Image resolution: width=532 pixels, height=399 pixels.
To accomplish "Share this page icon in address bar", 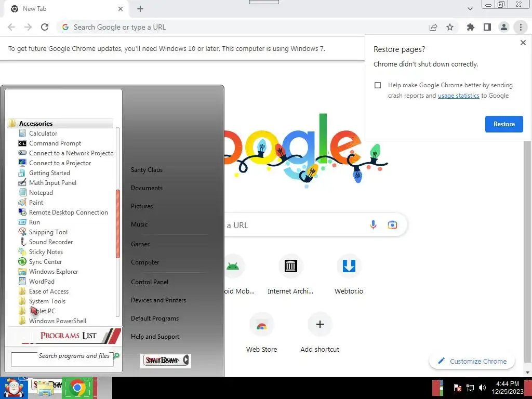I will pyautogui.click(x=433, y=27).
